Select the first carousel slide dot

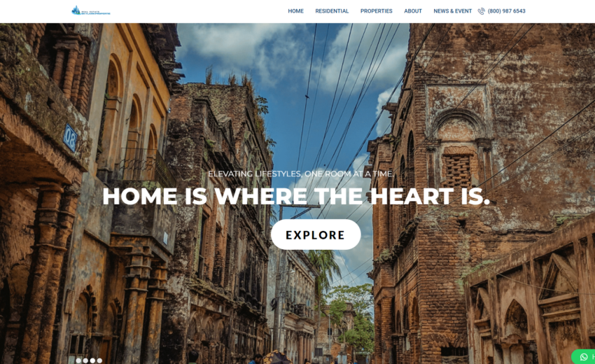click(78, 360)
